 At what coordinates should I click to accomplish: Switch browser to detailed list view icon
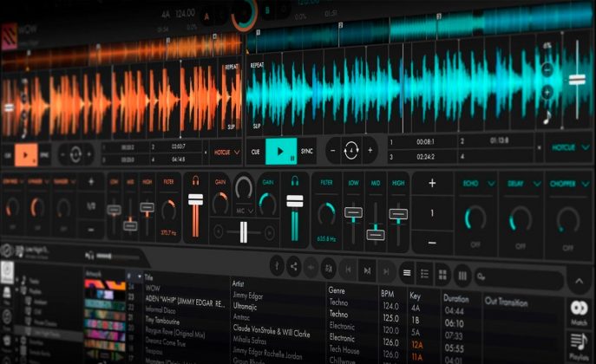click(x=424, y=274)
